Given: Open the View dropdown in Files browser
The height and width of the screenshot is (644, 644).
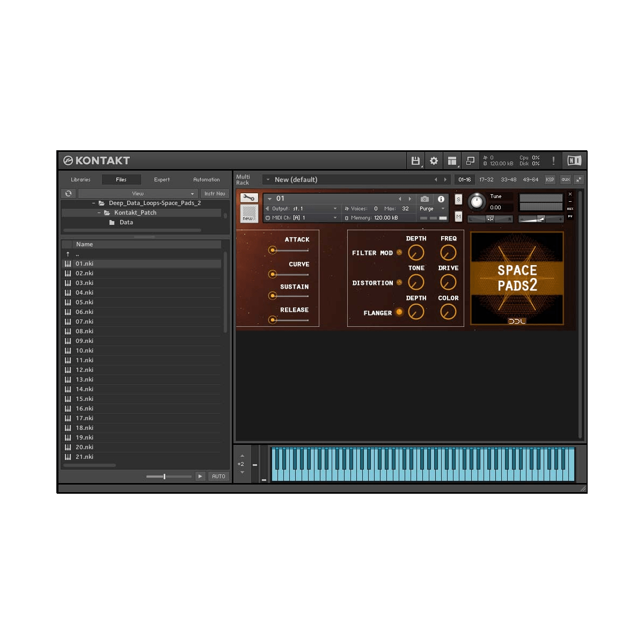Looking at the screenshot, I should click(x=138, y=193).
